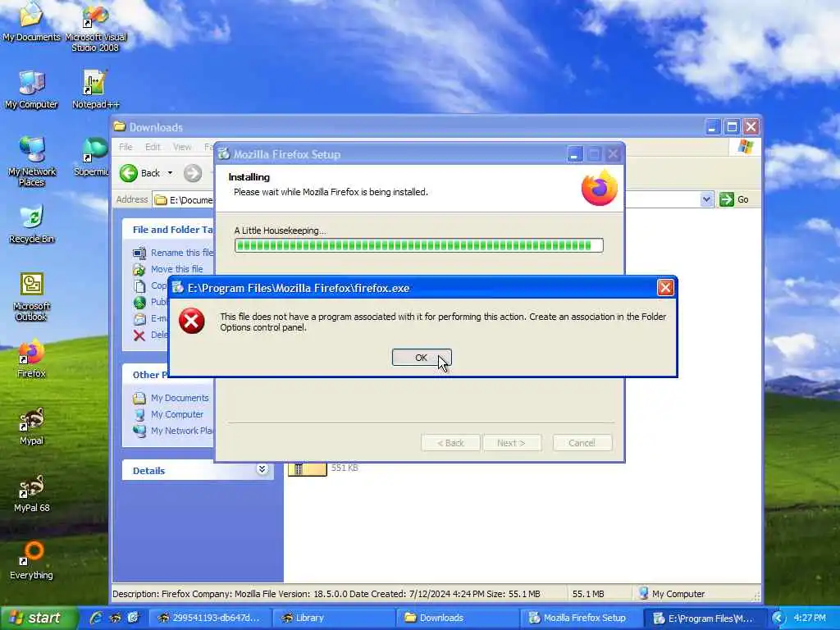Open My Documents desktop icon
The height and width of the screenshot is (630, 840).
point(31,22)
